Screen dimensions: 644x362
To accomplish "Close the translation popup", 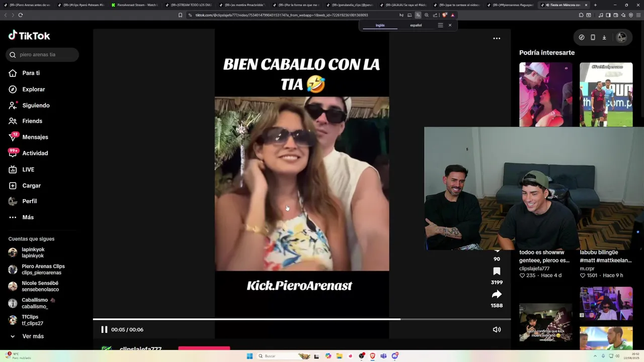I will 450,25.
